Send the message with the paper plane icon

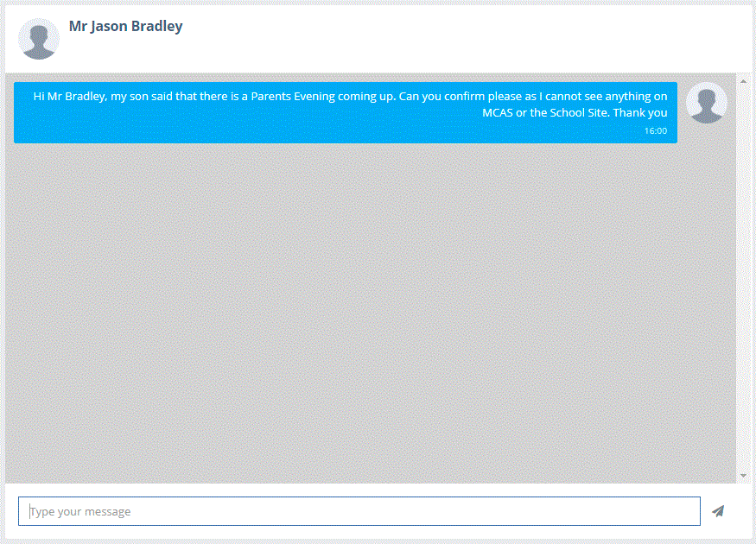(x=718, y=511)
